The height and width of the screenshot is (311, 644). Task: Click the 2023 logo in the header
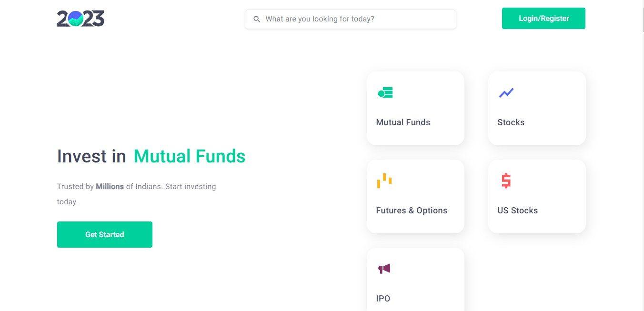(80, 19)
